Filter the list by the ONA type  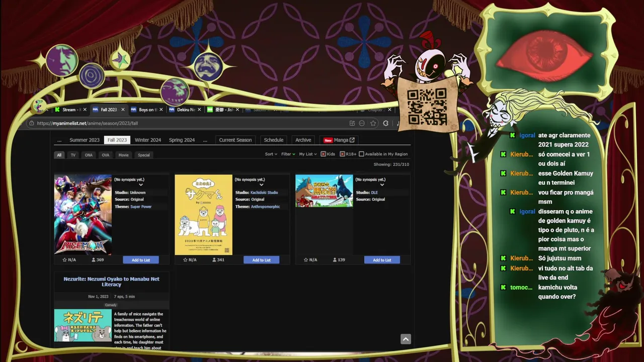tap(89, 155)
